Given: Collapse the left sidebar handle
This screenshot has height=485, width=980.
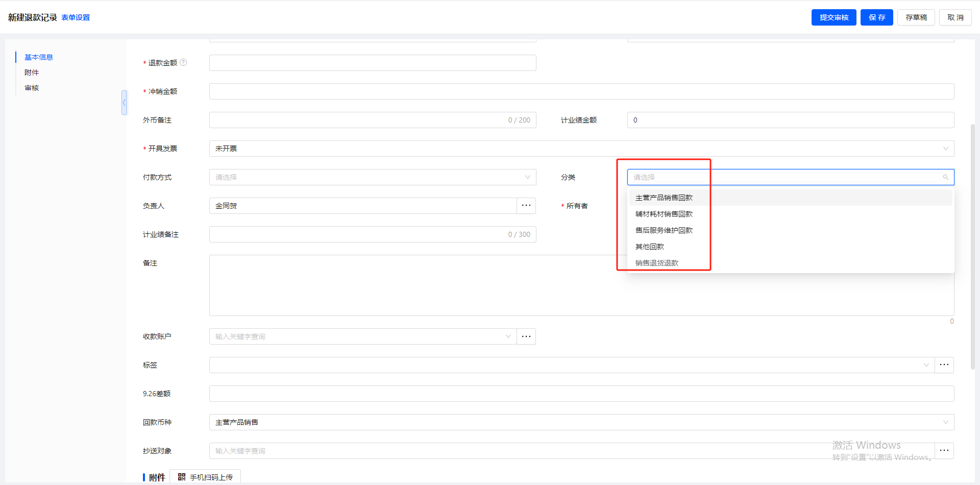Looking at the screenshot, I should tap(124, 103).
